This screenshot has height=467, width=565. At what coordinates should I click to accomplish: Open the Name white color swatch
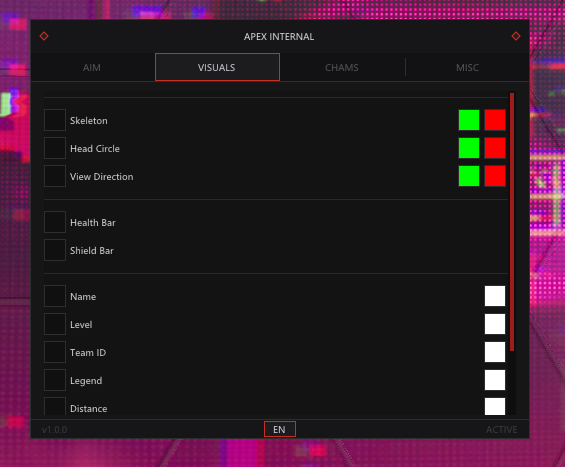495,296
